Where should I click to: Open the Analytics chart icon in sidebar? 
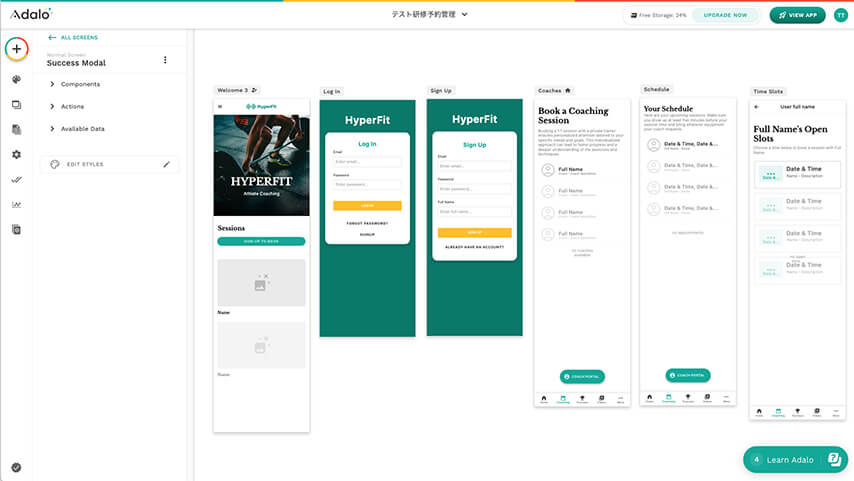tap(16, 204)
